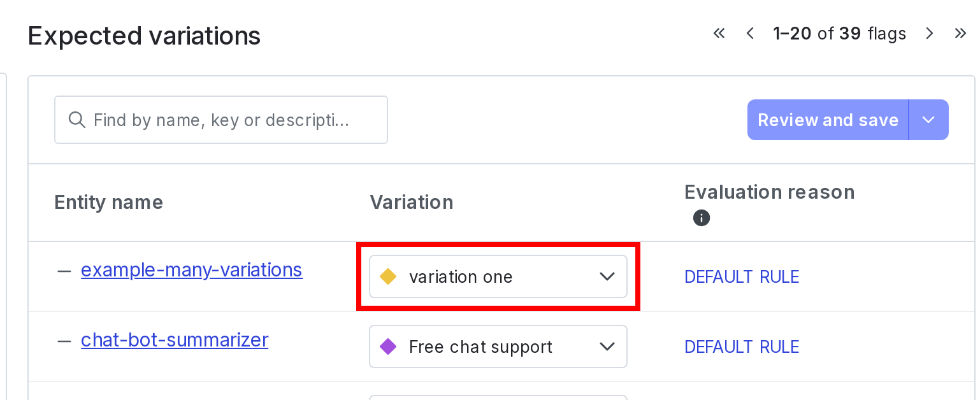Go to the previous page of flags
The height and width of the screenshot is (400, 980).
click(x=750, y=33)
